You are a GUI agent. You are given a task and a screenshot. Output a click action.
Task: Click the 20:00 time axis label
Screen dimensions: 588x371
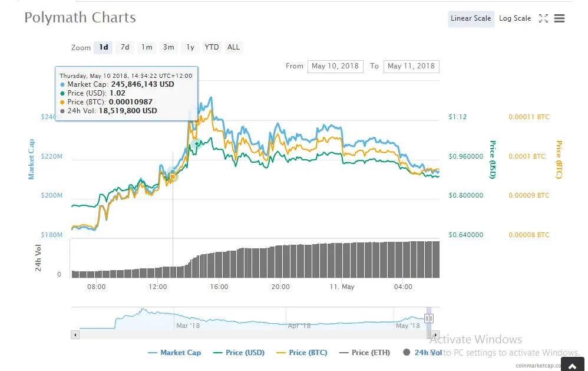280,287
